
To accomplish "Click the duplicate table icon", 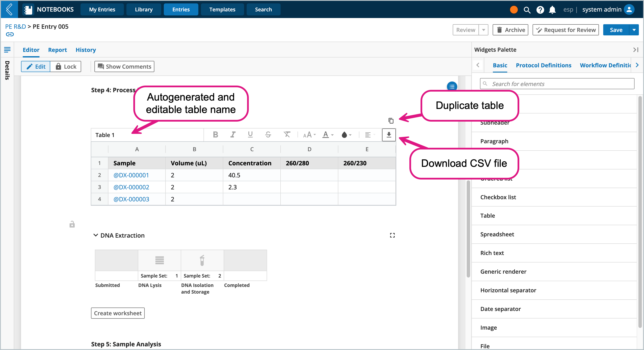I will (391, 120).
